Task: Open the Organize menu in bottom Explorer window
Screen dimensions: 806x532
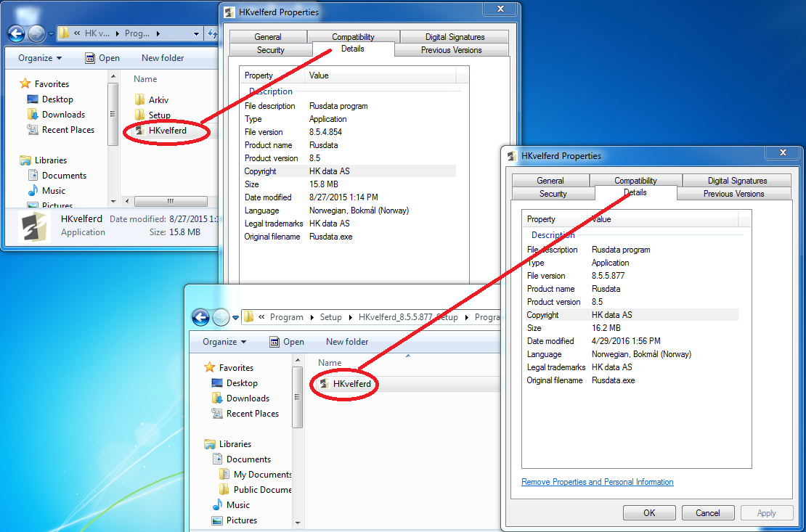Action: coord(224,342)
